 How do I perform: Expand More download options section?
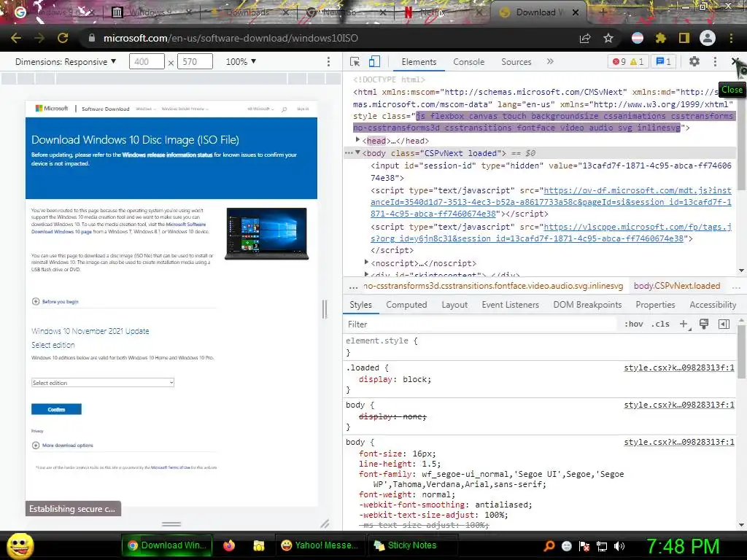point(63,446)
